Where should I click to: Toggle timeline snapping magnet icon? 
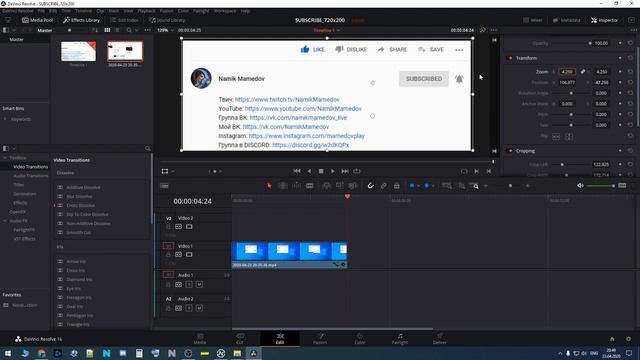coord(370,186)
